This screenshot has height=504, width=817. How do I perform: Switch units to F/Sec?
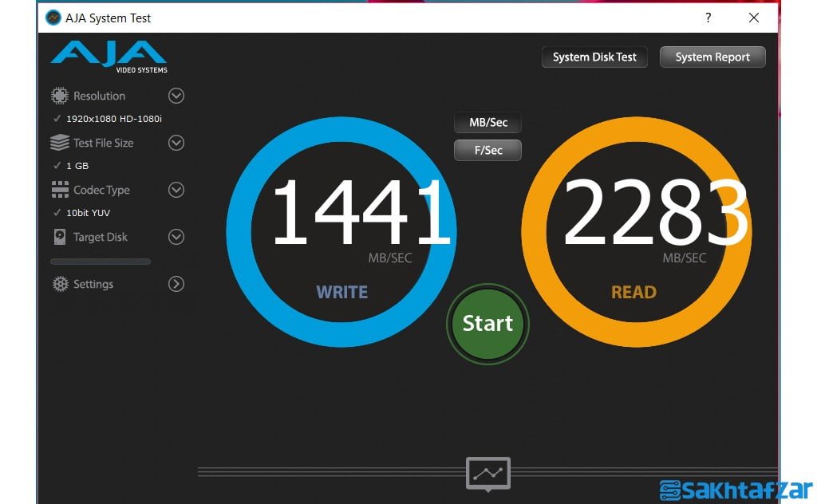pos(487,150)
